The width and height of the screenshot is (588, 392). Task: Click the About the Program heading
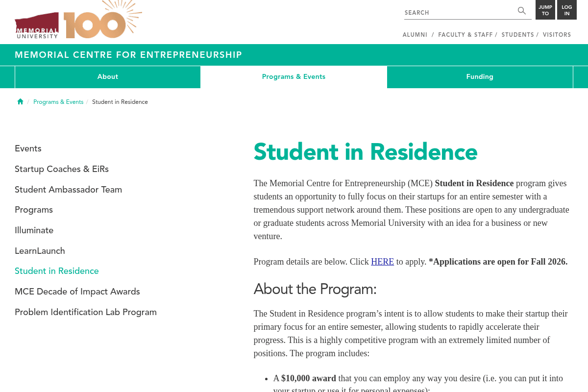coord(315,290)
